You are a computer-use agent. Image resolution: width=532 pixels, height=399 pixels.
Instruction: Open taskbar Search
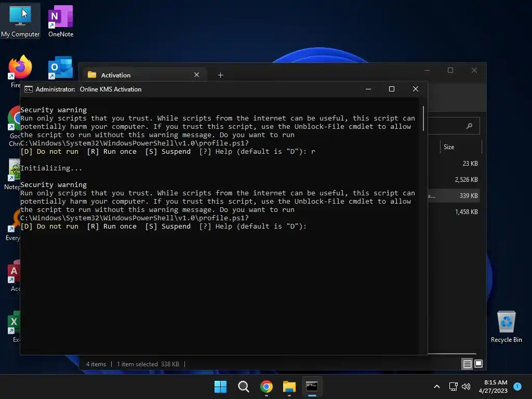[x=244, y=387]
